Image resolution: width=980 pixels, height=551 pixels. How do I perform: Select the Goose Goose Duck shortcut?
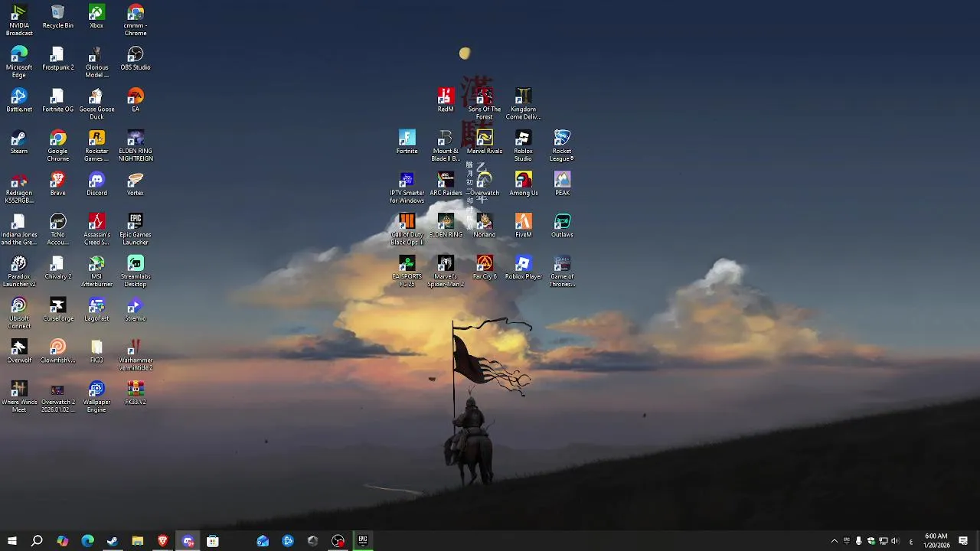pyautogui.click(x=96, y=105)
